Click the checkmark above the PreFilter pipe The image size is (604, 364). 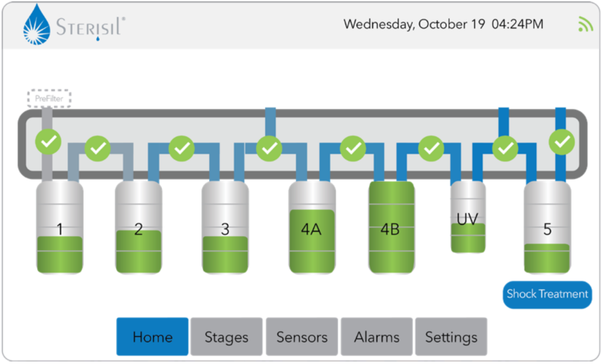point(48,141)
